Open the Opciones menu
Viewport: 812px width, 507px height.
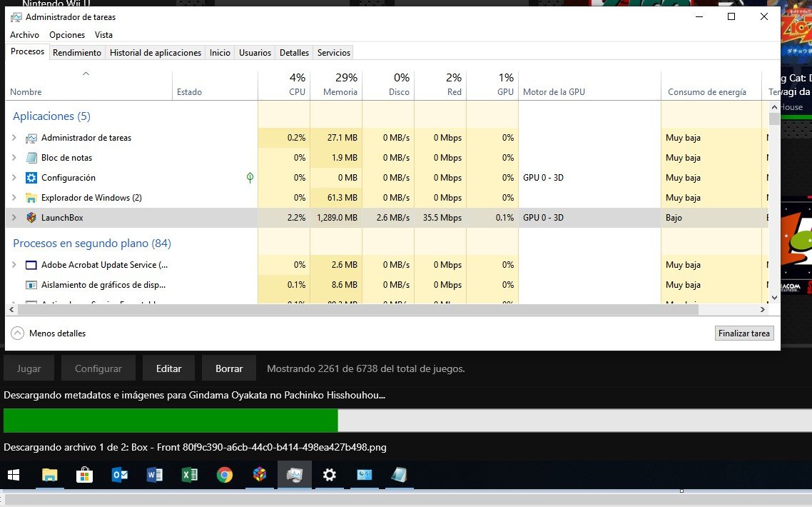67,35
